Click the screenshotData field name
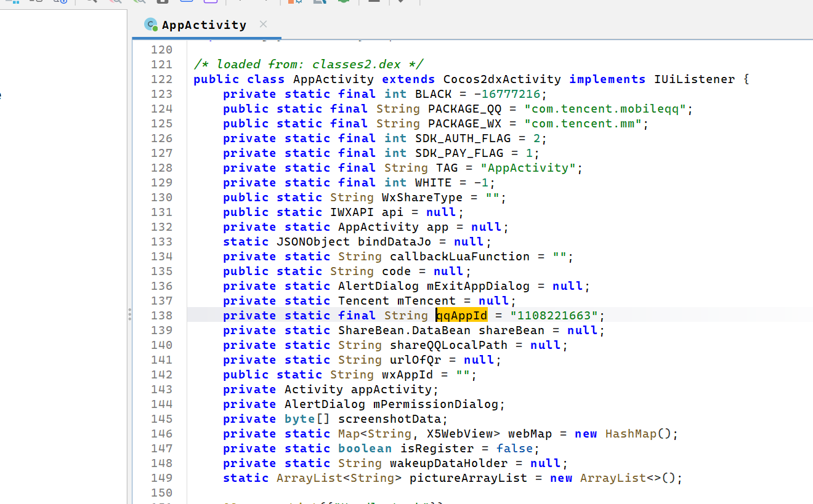The height and width of the screenshot is (504, 813). pyautogui.click(x=389, y=419)
